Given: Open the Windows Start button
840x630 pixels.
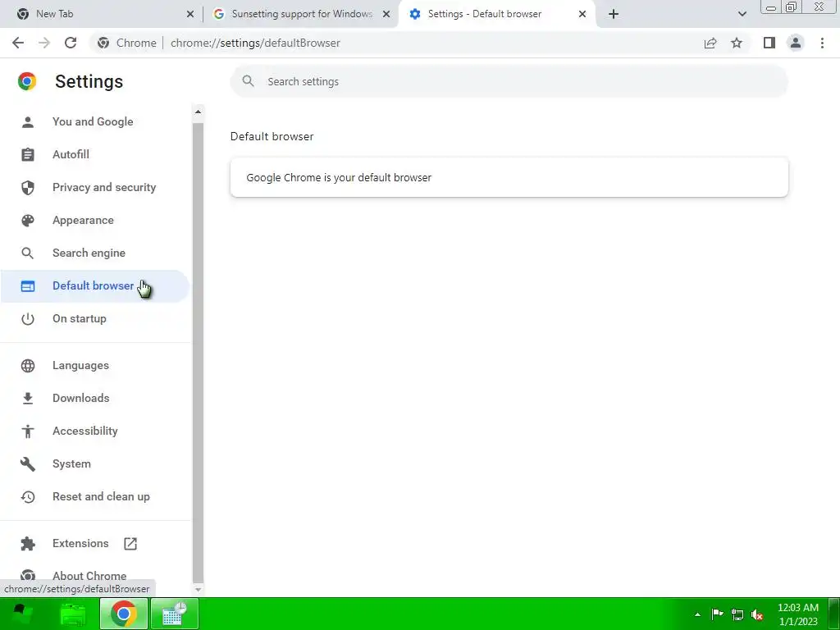Looking at the screenshot, I should 21,614.
